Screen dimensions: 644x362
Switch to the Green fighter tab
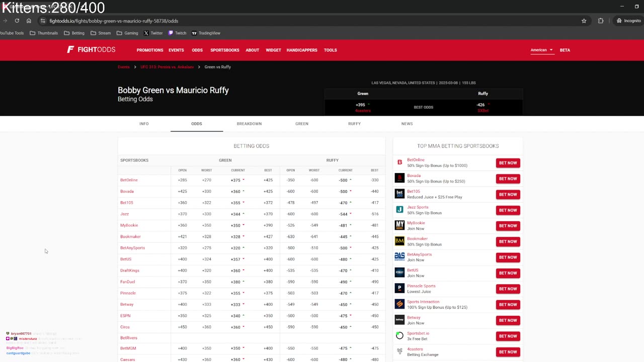pyautogui.click(x=302, y=124)
